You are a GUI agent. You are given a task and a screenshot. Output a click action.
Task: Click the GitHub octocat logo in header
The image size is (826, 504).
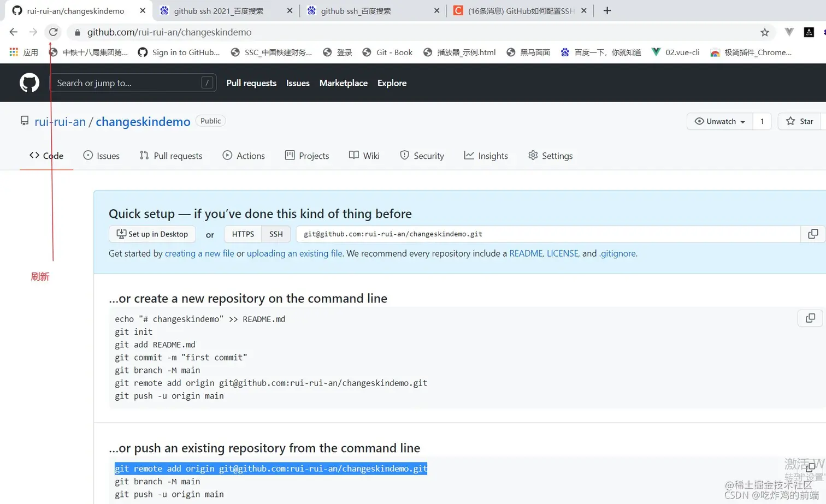[29, 83]
